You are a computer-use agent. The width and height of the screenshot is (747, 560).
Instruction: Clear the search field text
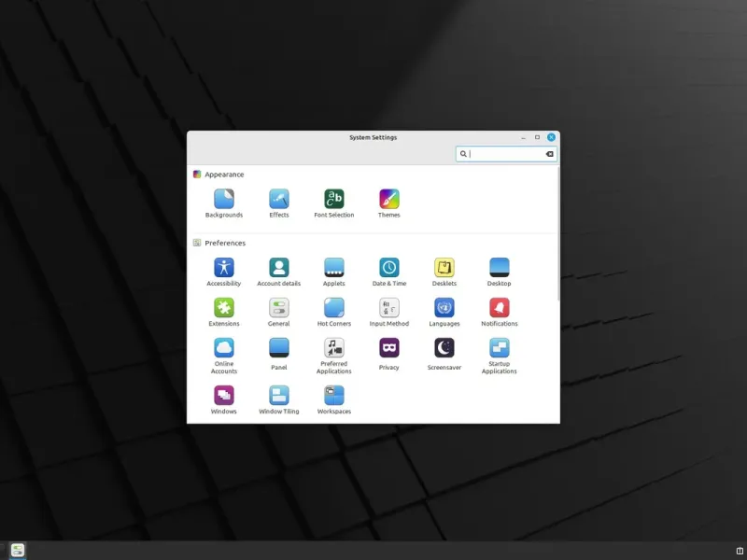[549, 154]
